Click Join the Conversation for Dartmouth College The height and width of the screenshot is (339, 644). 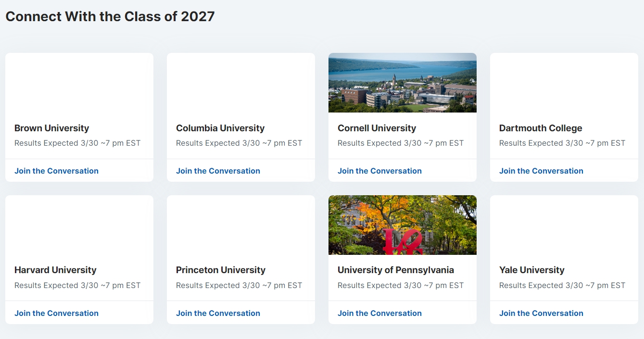pyautogui.click(x=541, y=171)
